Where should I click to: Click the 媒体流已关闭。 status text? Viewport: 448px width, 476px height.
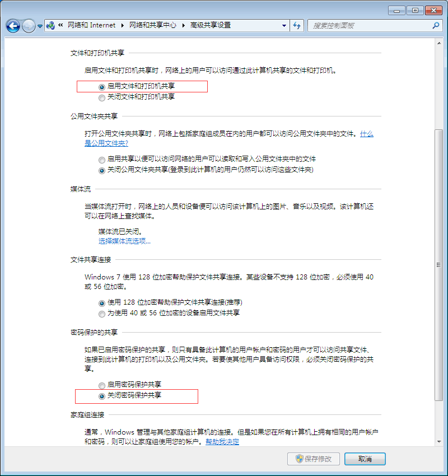point(120,232)
